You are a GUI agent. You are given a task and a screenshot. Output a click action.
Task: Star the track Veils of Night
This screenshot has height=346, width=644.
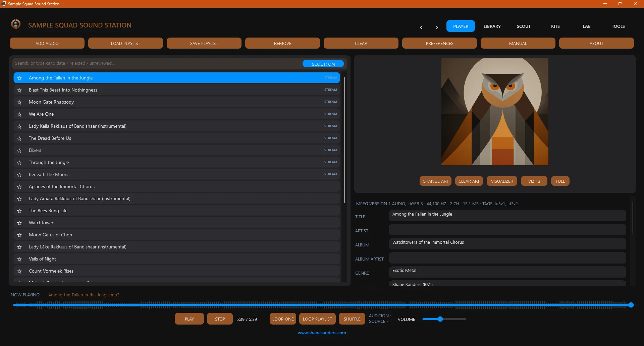(x=19, y=259)
